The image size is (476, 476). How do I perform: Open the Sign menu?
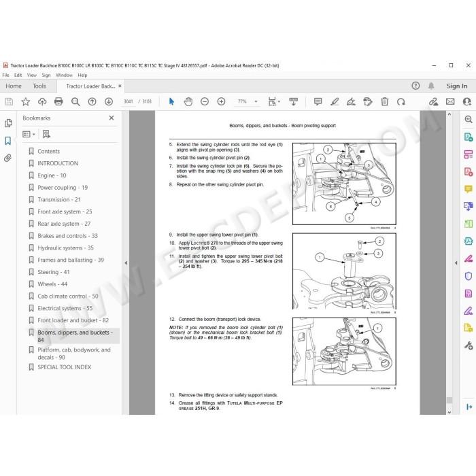point(46,75)
